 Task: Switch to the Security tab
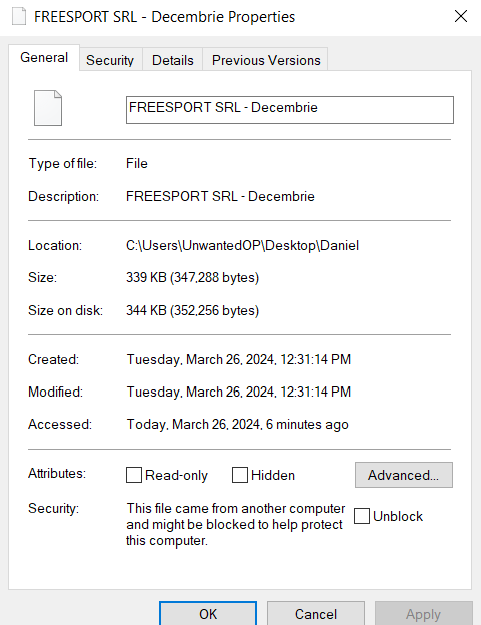pyautogui.click(x=110, y=60)
